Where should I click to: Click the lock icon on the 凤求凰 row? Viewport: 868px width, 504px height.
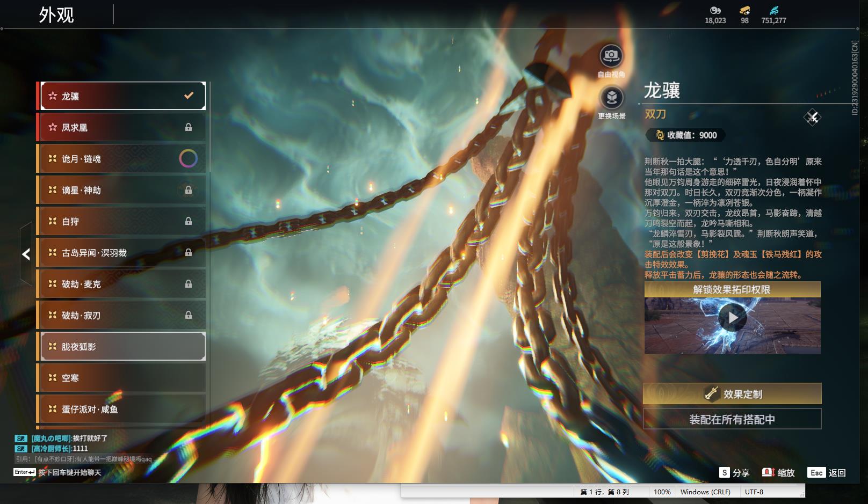point(189,127)
